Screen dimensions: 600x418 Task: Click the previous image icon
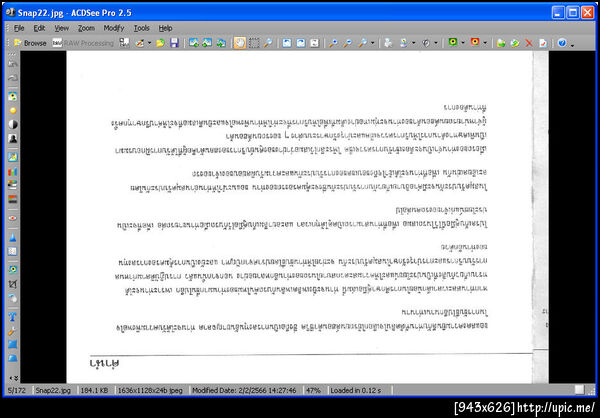pos(194,43)
